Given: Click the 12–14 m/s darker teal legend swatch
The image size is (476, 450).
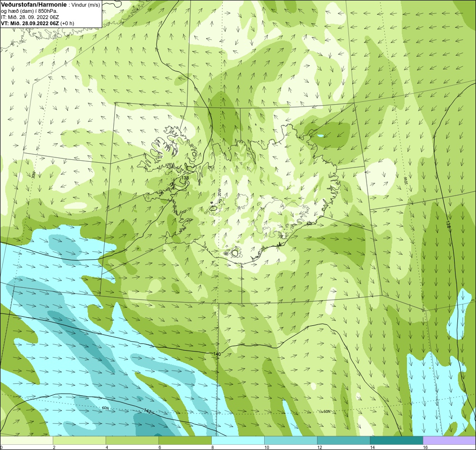Looking at the screenshot, I should 343,440.
